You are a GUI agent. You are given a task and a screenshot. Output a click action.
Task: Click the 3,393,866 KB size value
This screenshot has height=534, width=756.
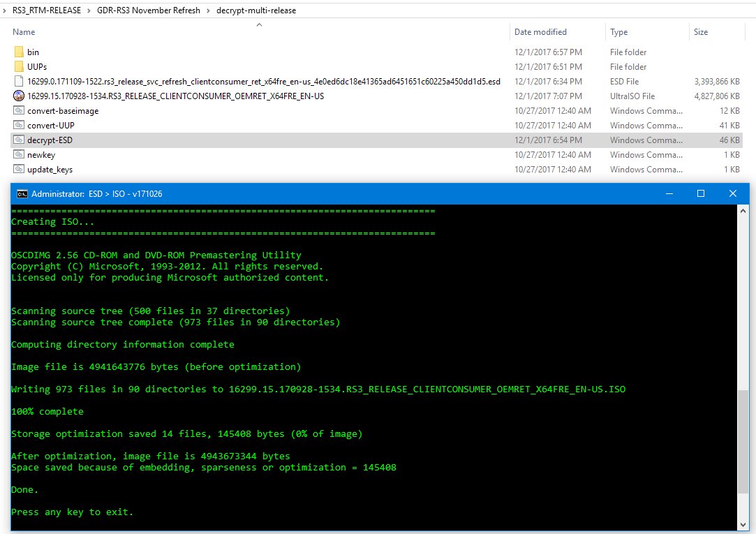(716, 82)
